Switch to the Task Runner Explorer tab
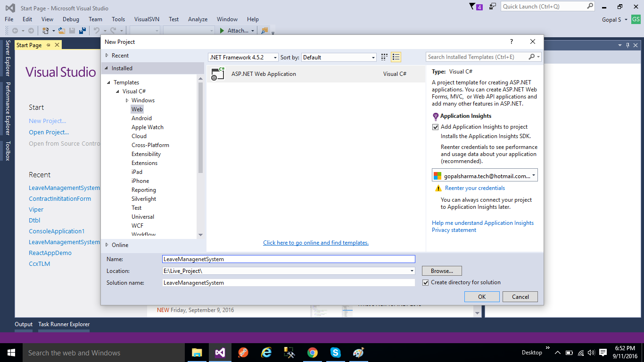 [64, 324]
